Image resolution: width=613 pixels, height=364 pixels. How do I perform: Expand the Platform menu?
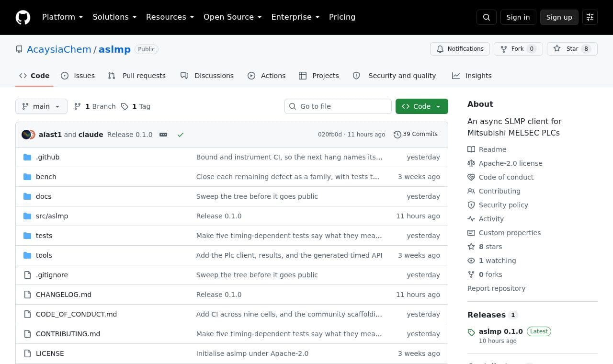point(63,17)
